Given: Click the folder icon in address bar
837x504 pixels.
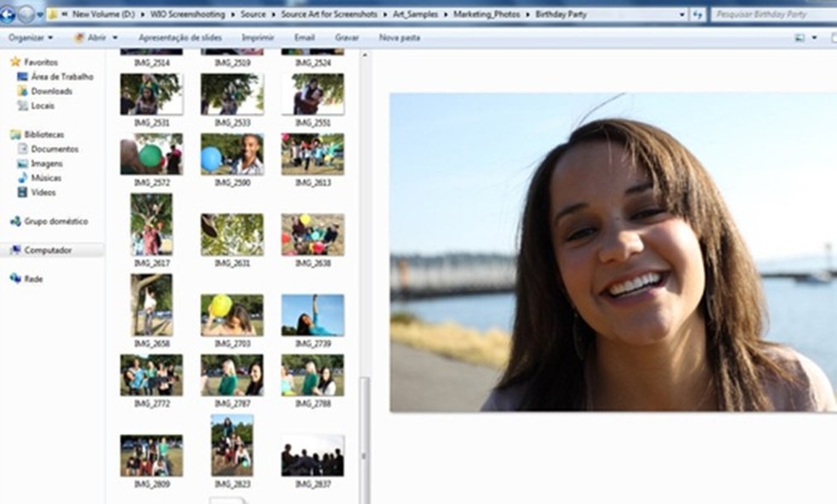Looking at the screenshot, I should pyautogui.click(x=53, y=14).
